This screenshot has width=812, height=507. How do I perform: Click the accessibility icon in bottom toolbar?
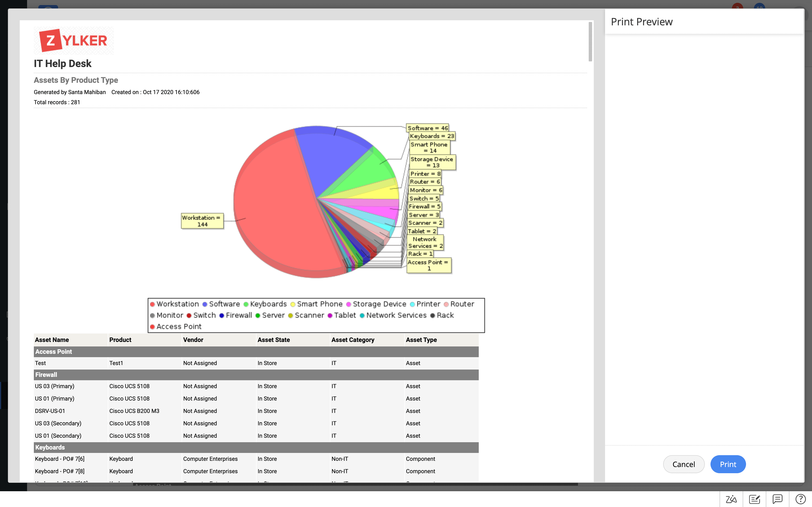(x=731, y=498)
